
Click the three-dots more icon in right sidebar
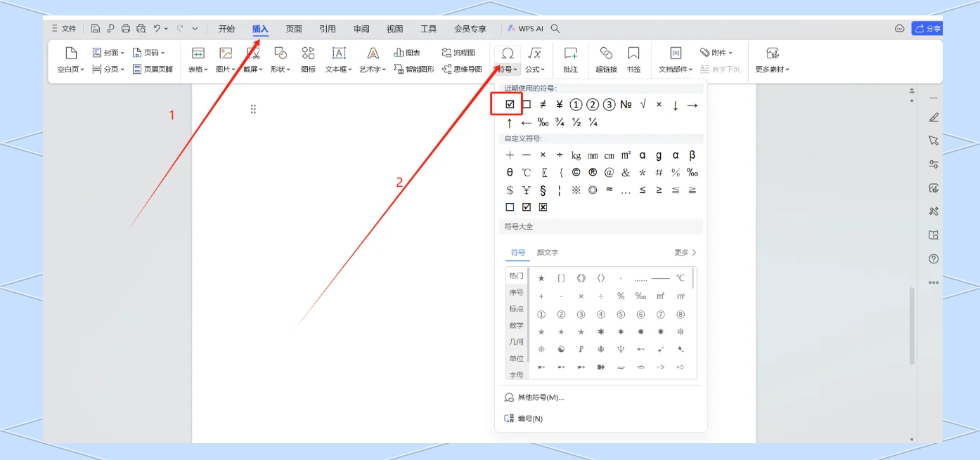[x=934, y=282]
